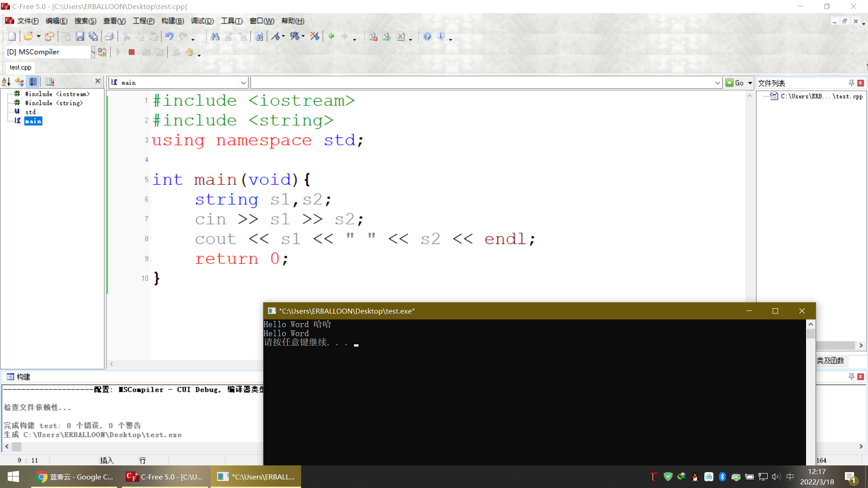Open the MSCompiler configuration dropdown
The width and height of the screenshot is (868, 488).
93,52
